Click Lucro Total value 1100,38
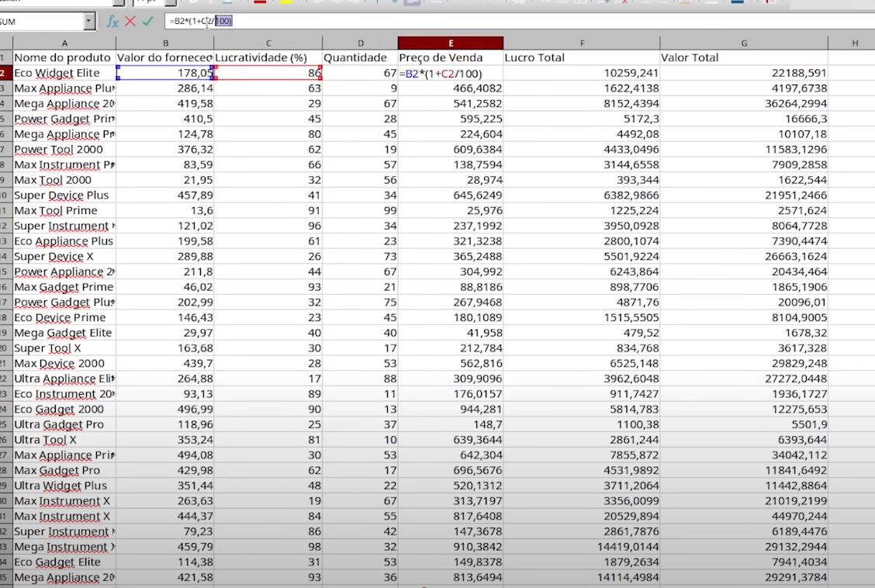 (x=582, y=424)
